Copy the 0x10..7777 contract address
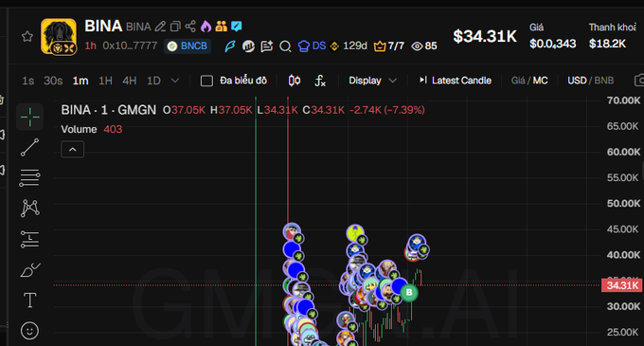 point(130,46)
